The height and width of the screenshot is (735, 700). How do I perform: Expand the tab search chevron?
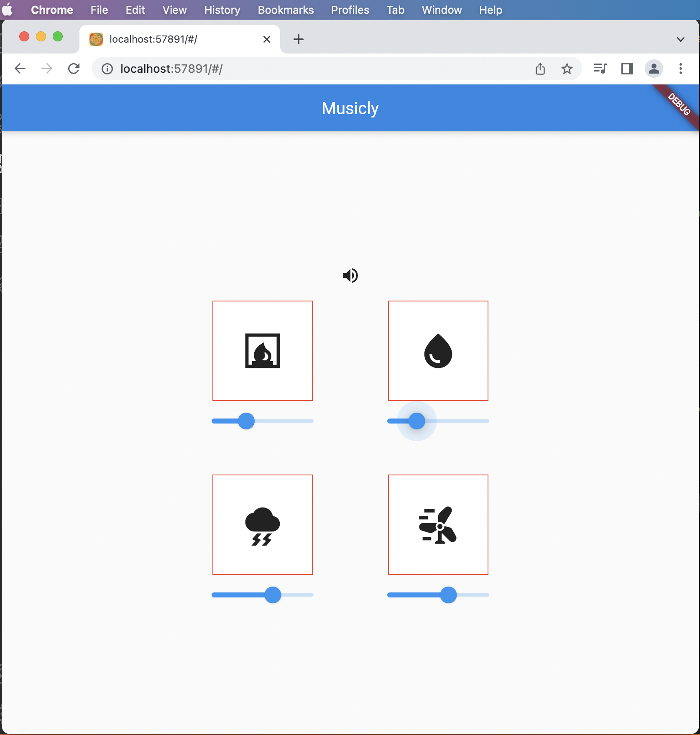tap(681, 39)
